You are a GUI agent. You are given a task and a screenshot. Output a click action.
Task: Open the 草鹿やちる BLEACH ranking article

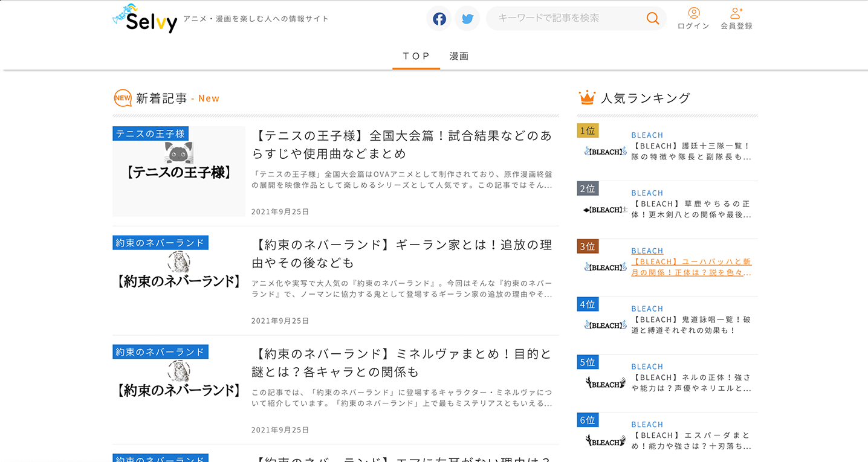[x=691, y=208]
